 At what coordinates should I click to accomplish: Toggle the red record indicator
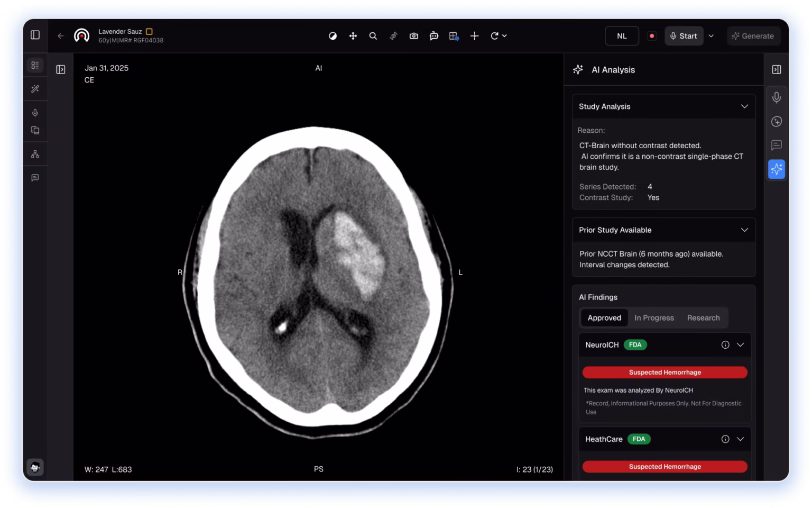point(652,36)
